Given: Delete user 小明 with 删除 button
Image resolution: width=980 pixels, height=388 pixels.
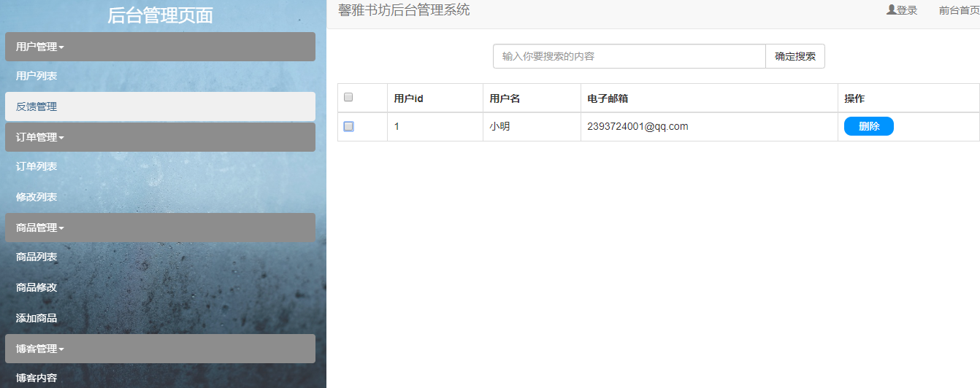Looking at the screenshot, I should (869, 126).
